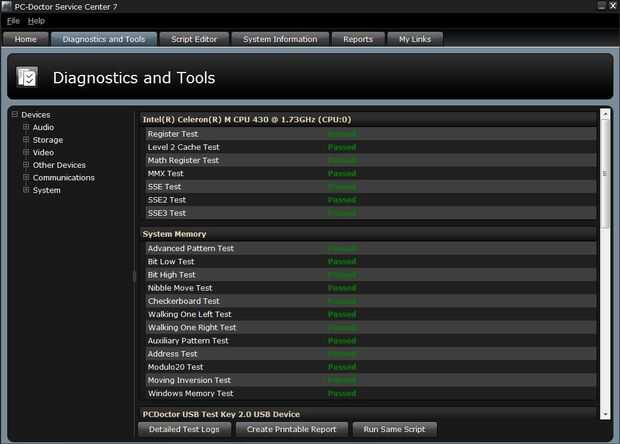Select Other Devices in the tree

click(59, 165)
